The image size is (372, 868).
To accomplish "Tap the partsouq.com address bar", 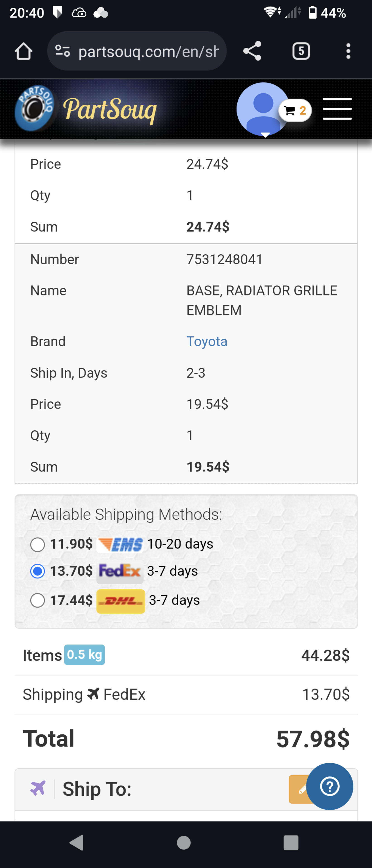I will click(148, 51).
